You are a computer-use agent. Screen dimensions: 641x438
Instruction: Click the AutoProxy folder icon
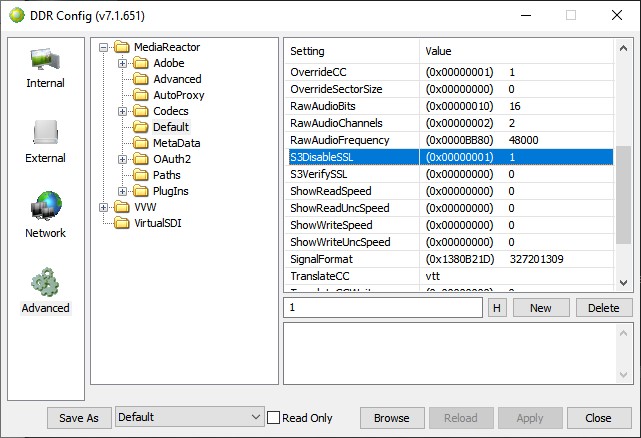pos(141,95)
